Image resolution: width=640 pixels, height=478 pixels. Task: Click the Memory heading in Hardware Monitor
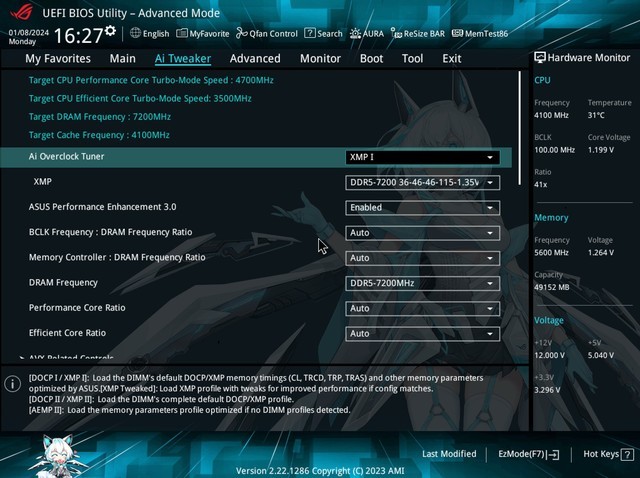[551, 218]
